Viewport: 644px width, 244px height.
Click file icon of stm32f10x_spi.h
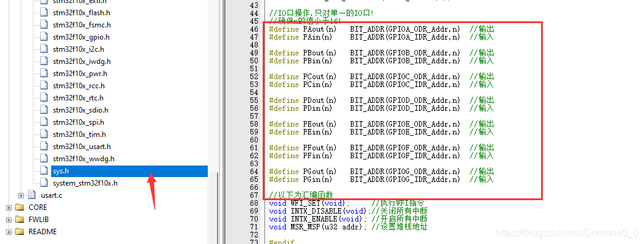click(x=44, y=122)
